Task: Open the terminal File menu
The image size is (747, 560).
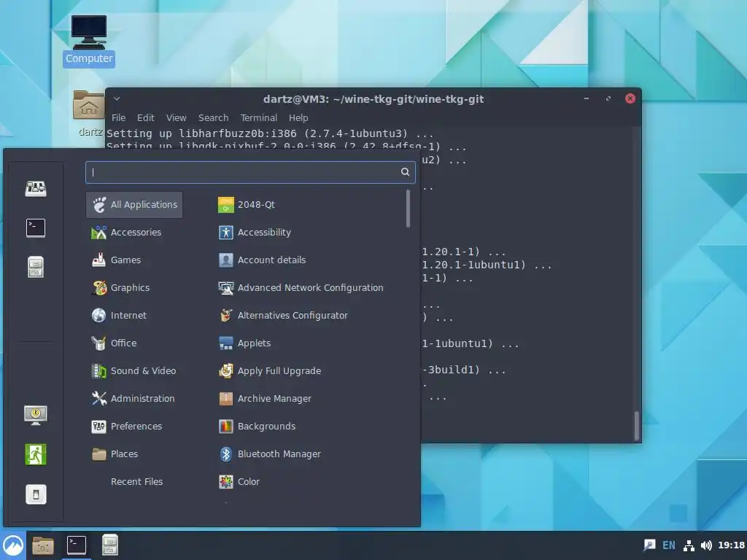Action: click(119, 117)
